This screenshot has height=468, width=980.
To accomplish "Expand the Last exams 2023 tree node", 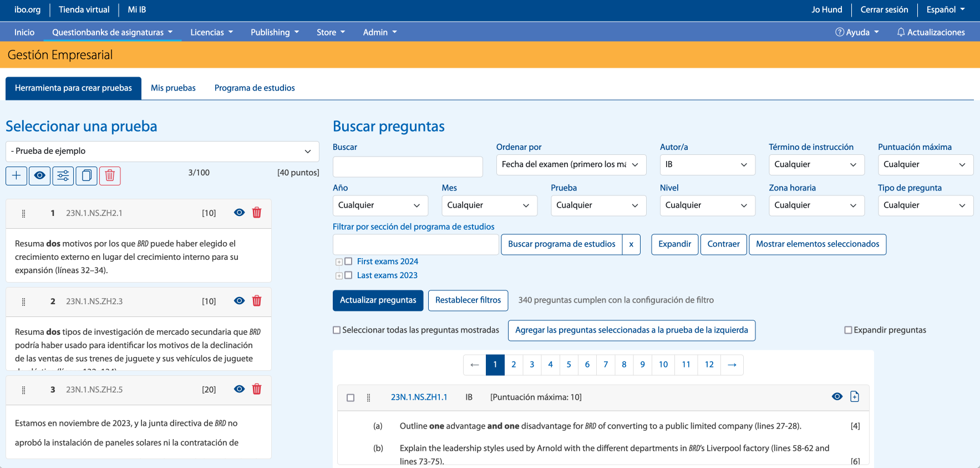I will click(339, 276).
